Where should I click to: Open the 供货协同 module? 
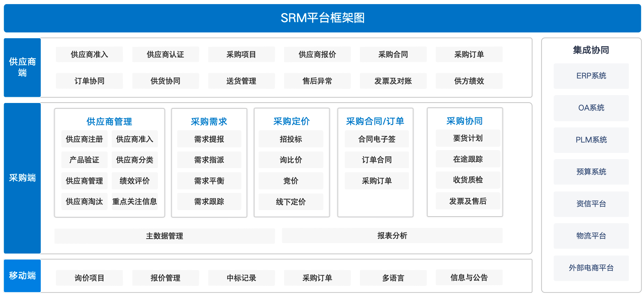(x=165, y=81)
